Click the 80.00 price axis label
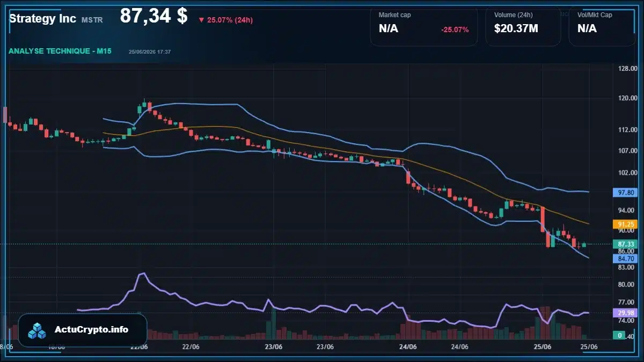Screen dimensions: 644x362 pyautogui.click(x=627, y=284)
